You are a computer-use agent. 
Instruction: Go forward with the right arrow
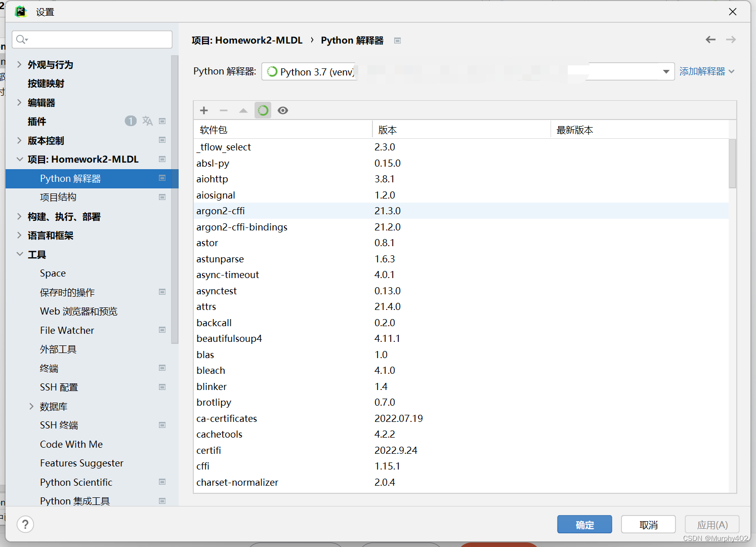(731, 40)
